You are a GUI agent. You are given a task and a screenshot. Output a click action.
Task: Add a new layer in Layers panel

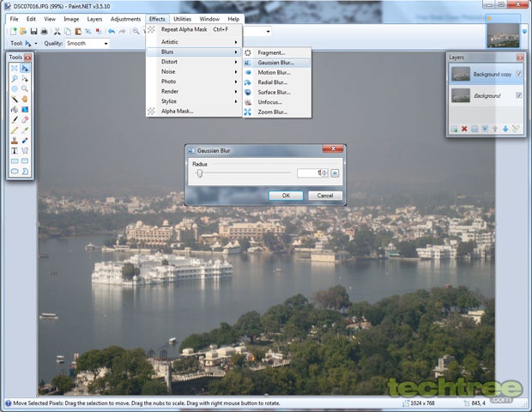coord(454,129)
